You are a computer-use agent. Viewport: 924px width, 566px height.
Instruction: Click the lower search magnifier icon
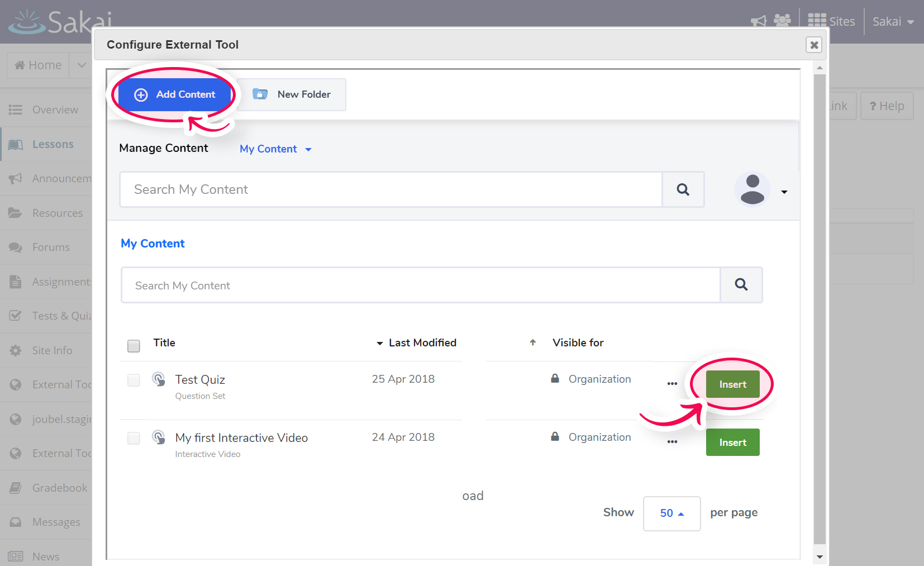tap(741, 285)
